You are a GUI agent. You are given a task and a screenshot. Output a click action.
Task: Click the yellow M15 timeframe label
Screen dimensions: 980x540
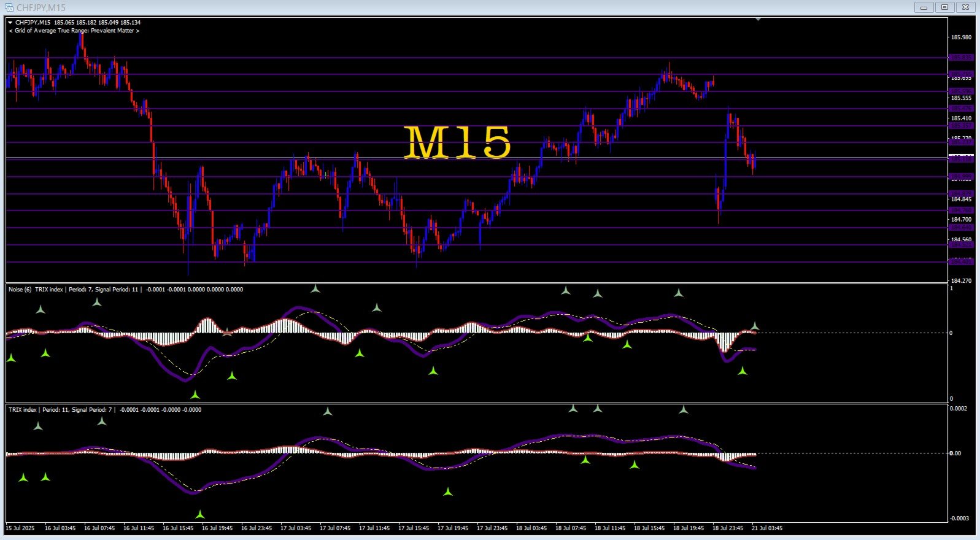click(x=458, y=143)
